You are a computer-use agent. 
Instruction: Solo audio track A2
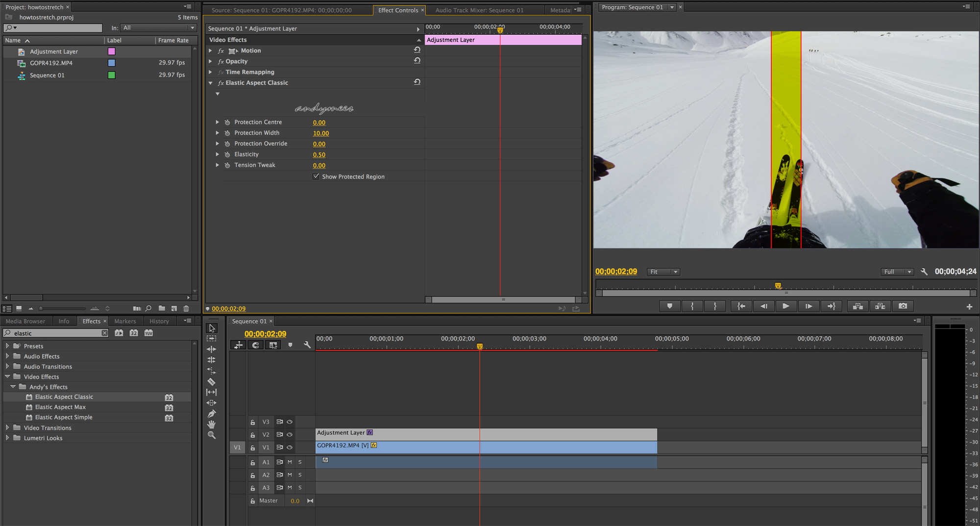(x=300, y=475)
